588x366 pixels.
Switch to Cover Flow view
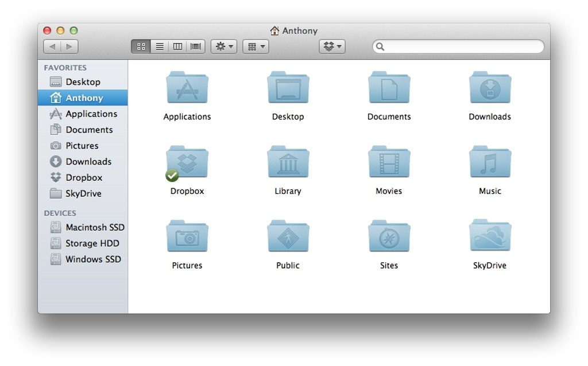tap(196, 46)
